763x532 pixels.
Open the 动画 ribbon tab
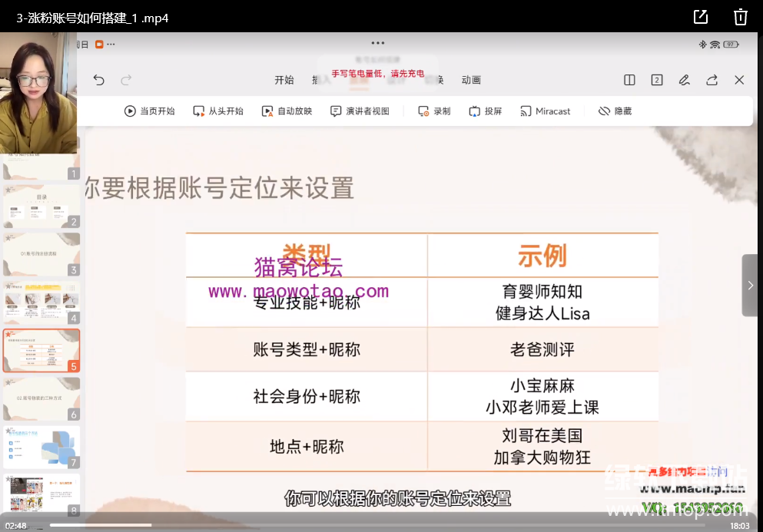pyautogui.click(x=471, y=81)
